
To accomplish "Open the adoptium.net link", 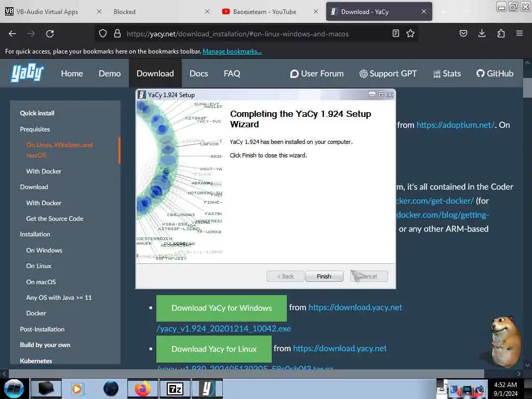I will point(455,125).
